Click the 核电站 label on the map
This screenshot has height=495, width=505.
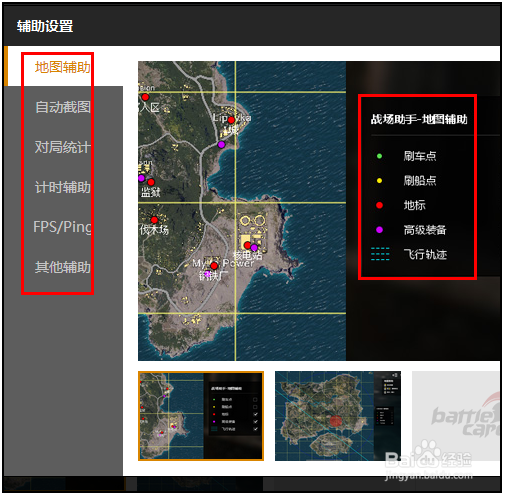pos(247,255)
